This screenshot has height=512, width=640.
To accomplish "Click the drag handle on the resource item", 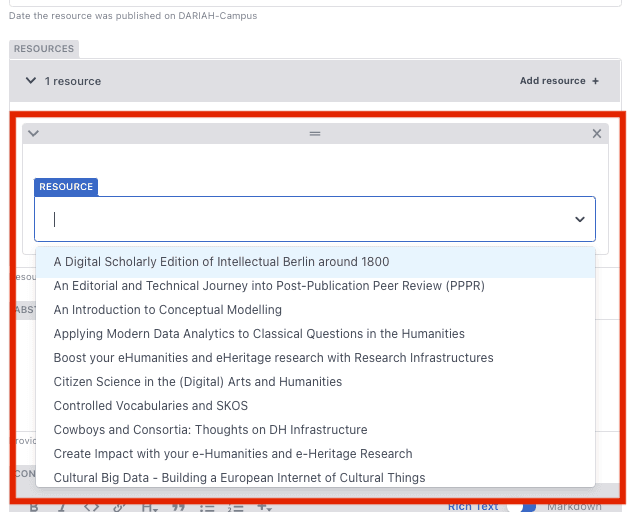I will click(x=315, y=133).
